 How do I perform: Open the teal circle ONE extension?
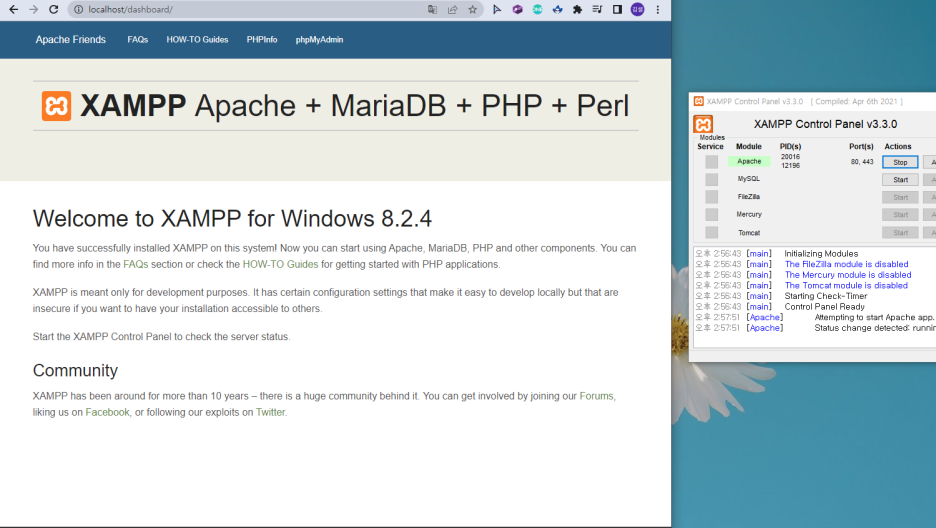point(537,10)
